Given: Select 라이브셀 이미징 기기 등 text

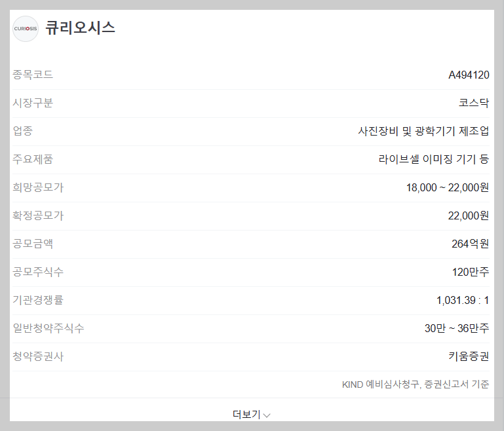Looking at the screenshot, I should (434, 159).
